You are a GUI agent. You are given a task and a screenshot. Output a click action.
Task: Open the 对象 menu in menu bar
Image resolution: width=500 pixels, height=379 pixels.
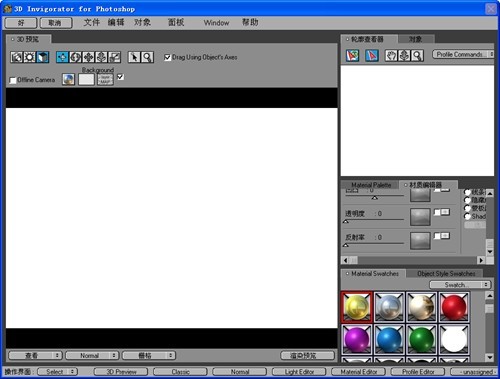(142, 22)
